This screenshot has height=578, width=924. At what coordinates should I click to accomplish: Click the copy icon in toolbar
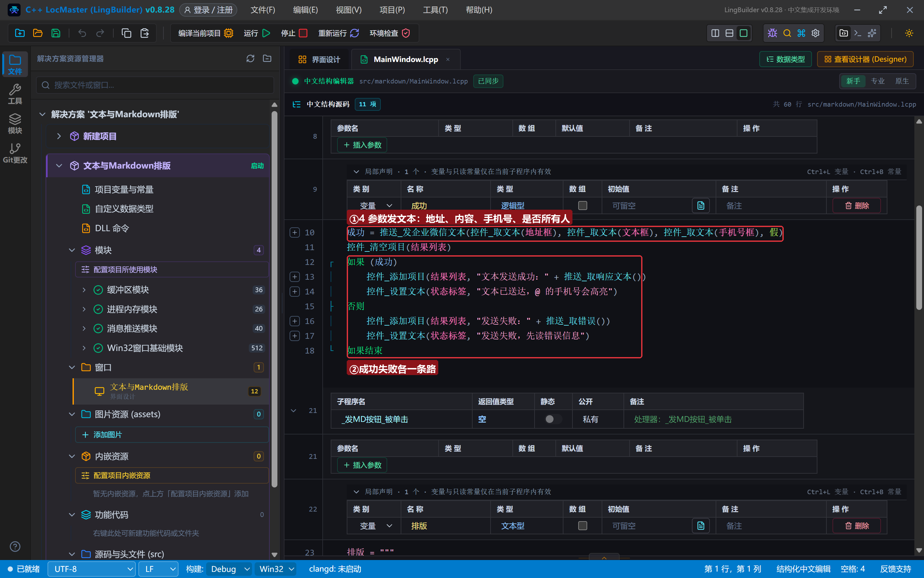(126, 33)
